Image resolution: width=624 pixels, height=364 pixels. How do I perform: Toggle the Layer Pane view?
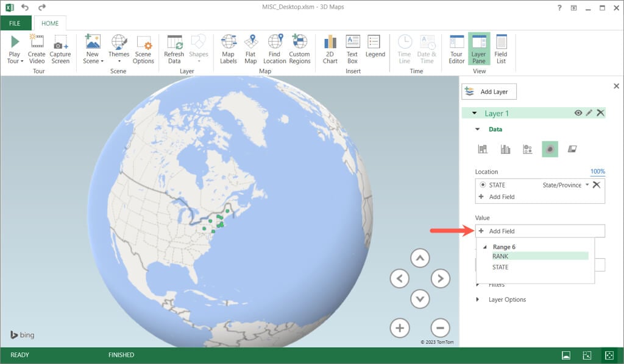tap(478, 49)
